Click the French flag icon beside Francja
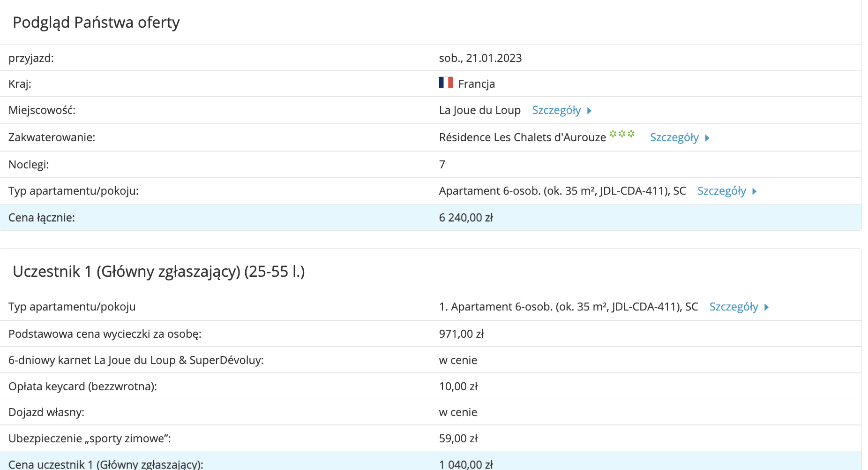Image resolution: width=868 pixels, height=470 pixels. click(x=446, y=83)
